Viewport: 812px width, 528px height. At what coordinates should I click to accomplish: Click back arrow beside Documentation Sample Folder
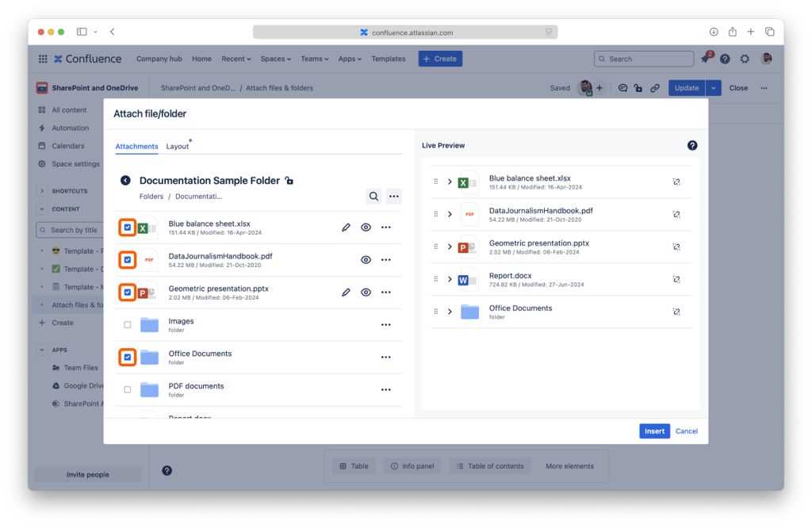pos(125,181)
